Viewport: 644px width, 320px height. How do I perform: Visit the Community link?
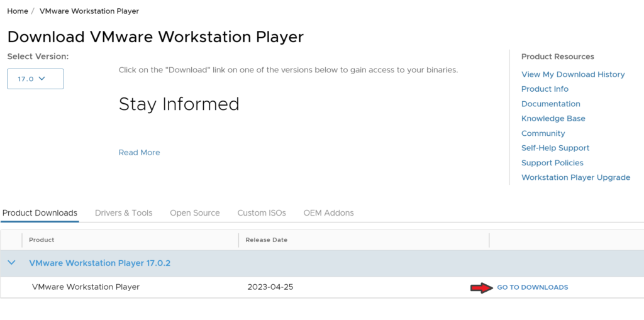(543, 133)
